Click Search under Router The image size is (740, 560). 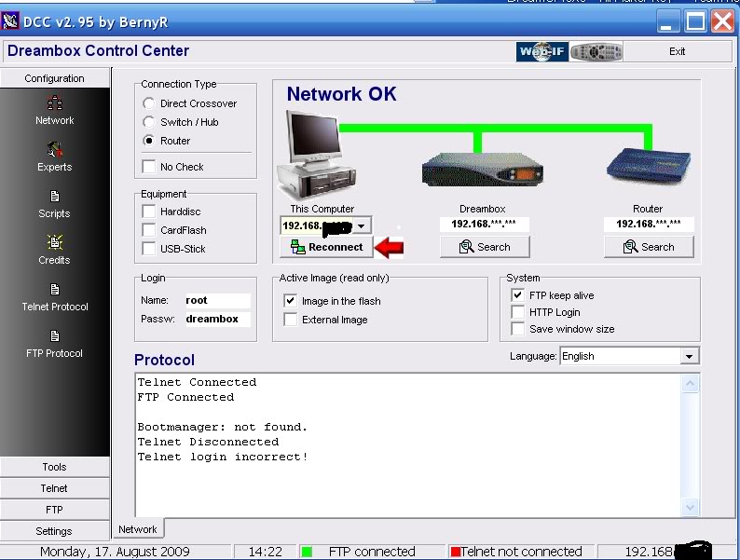[649, 247]
